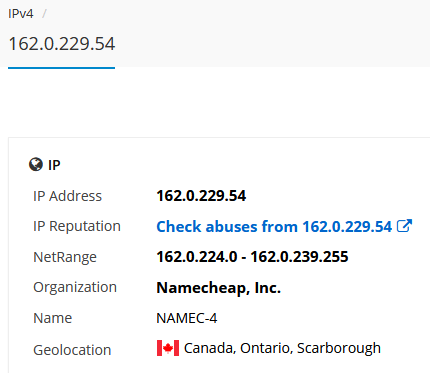Click the IP Reputation label

point(77,226)
